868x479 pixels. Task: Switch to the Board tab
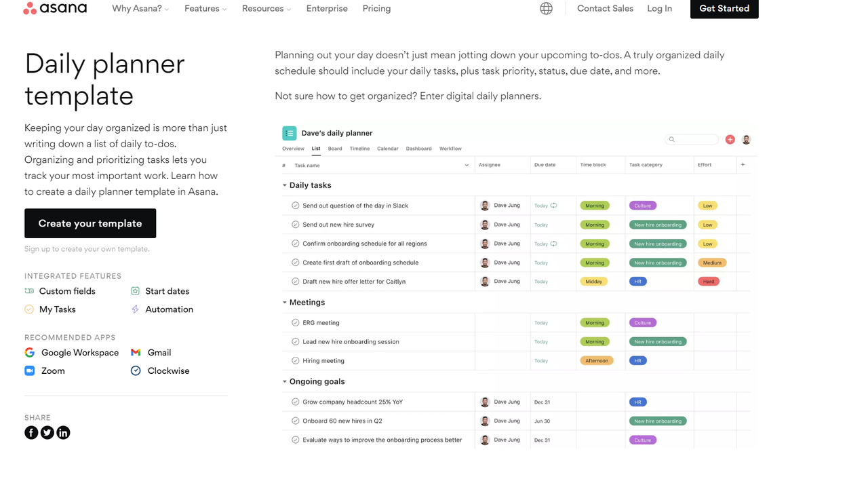[x=335, y=149]
